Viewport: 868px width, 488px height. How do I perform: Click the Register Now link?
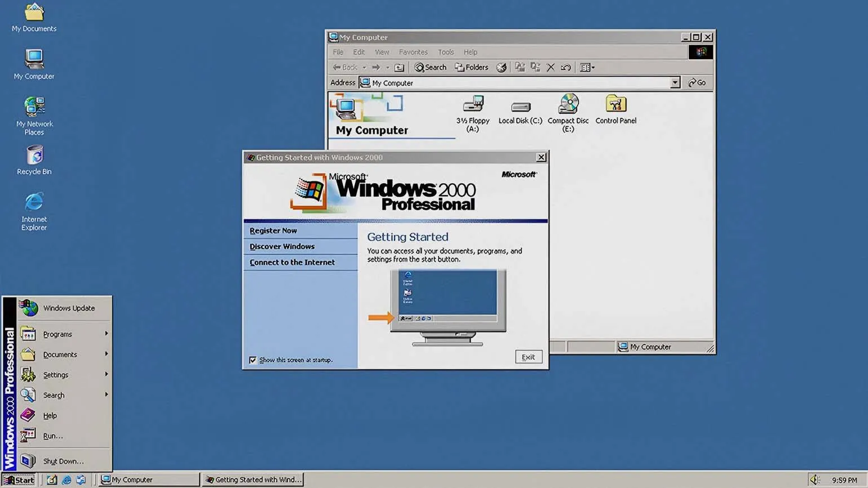273,230
